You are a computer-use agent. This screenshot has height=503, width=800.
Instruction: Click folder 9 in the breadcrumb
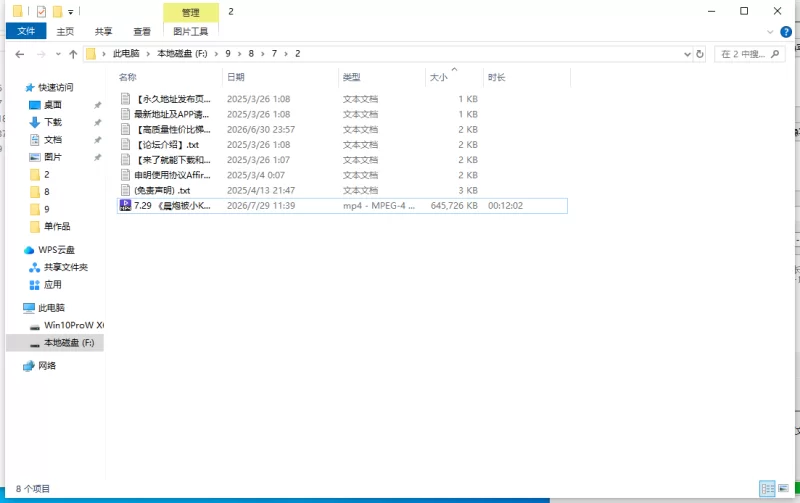click(228, 54)
